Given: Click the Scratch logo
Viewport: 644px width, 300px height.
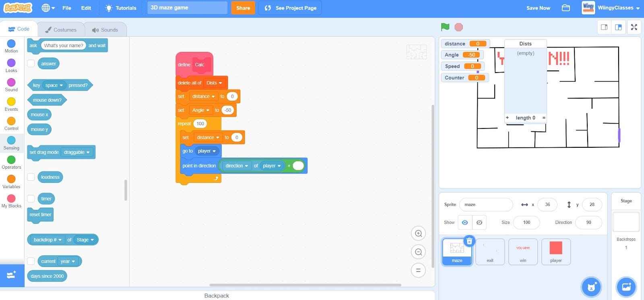Looking at the screenshot, I should click(18, 8).
